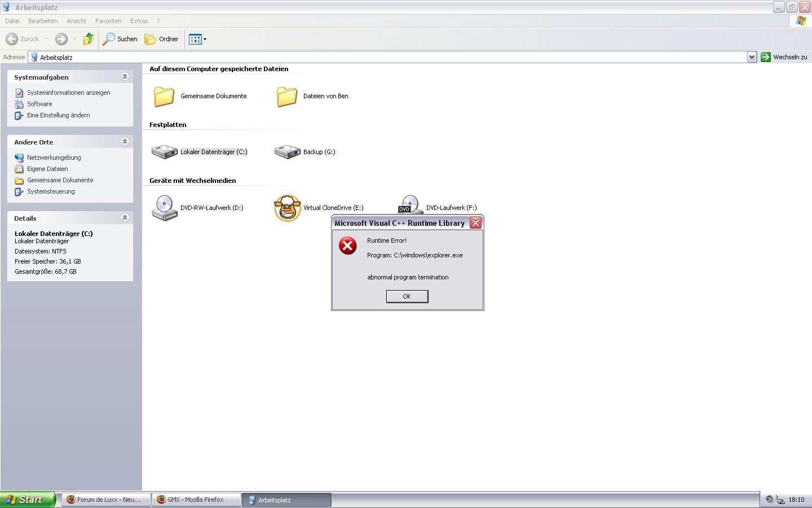Click the Systeminformationen checklist icon
This screenshot has height=508, width=812.
coord(19,93)
